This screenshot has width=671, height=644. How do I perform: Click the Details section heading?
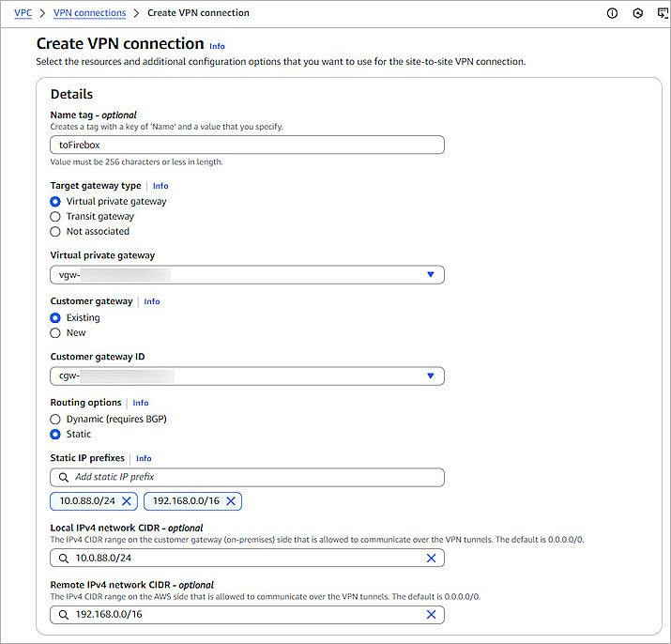click(x=71, y=94)
